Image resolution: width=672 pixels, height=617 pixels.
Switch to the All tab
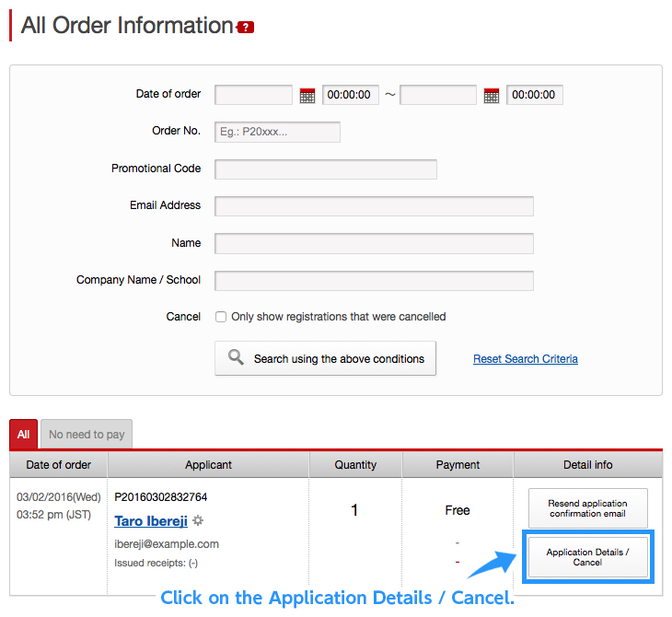[24, 435]
